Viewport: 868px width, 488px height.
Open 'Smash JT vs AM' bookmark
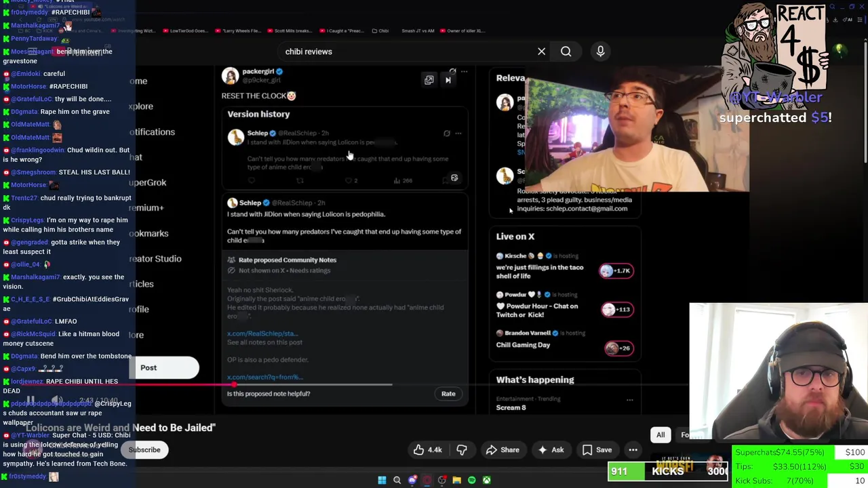[x=418, y=30]
